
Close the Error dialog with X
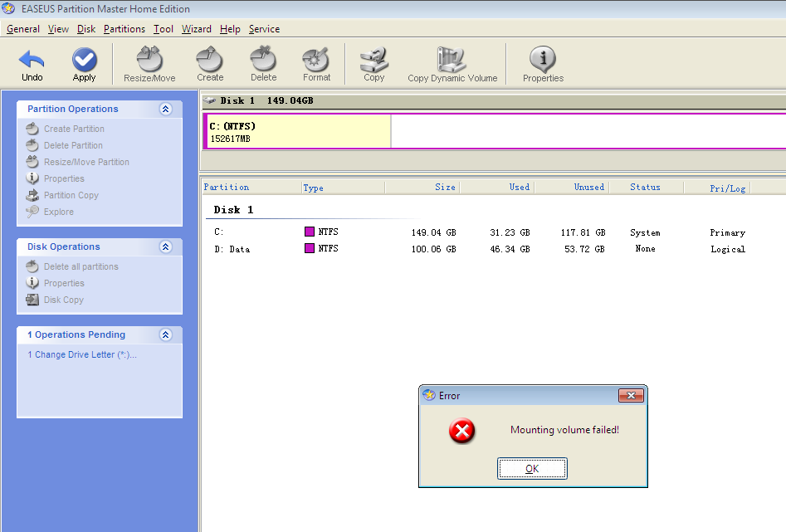click(631, 396)
